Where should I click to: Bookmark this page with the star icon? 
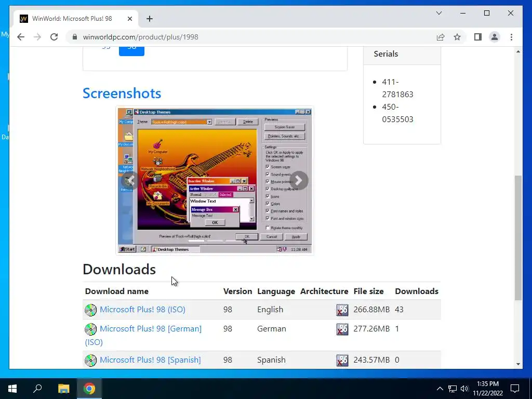tap(457, 37)
